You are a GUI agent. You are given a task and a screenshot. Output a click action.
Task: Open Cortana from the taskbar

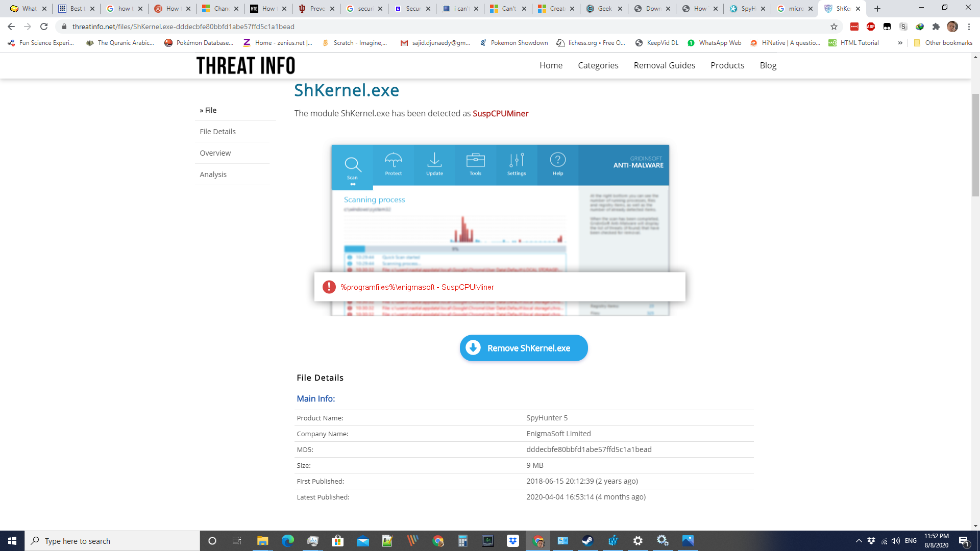[212, 541]
